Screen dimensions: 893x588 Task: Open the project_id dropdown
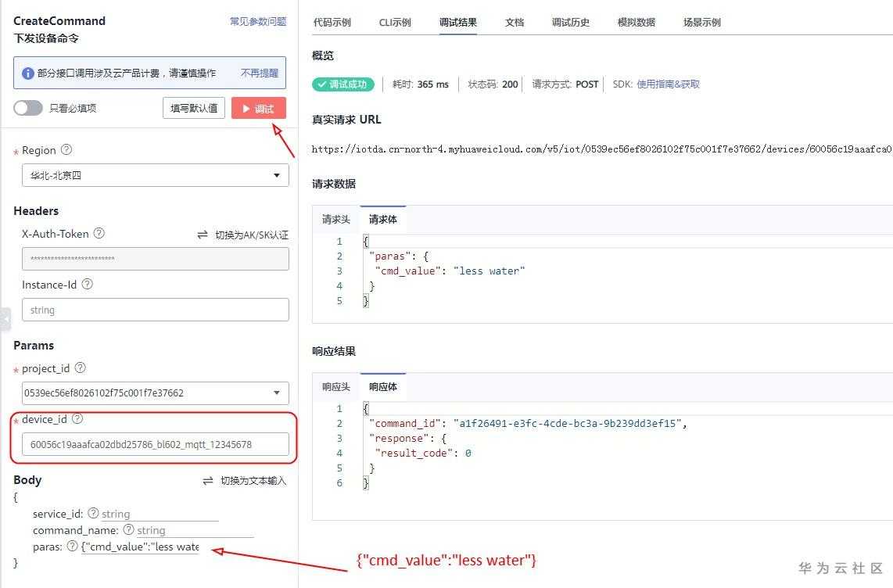(156, 393)
